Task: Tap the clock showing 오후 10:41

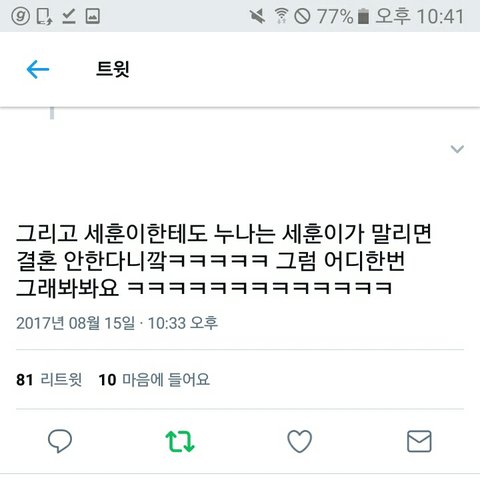Action: [x=420, y=16]
